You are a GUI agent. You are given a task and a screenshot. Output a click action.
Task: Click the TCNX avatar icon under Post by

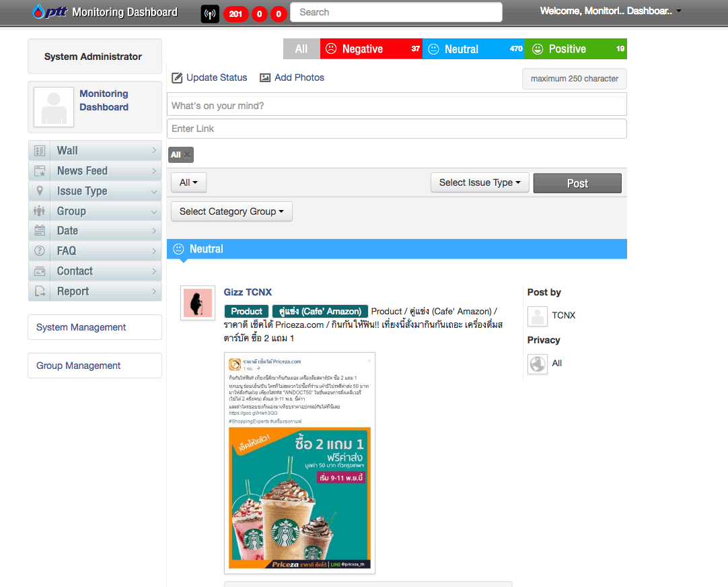pos(538,316)
